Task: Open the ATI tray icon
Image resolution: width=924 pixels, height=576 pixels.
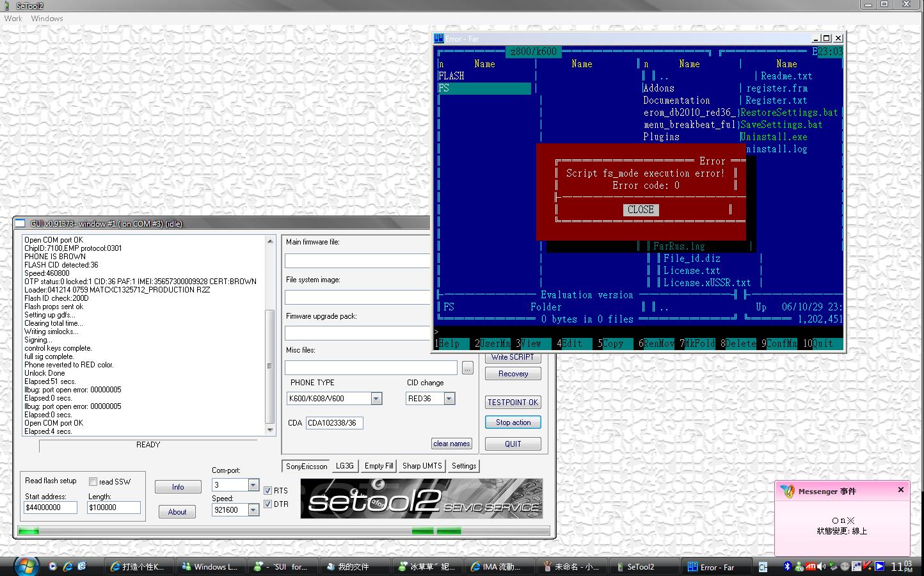Action: click(811, 566)
